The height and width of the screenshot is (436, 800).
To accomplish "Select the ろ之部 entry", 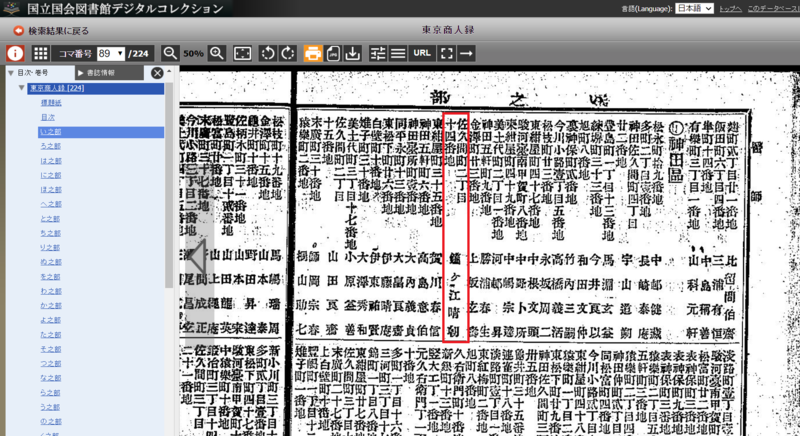I will click(51, 146).
